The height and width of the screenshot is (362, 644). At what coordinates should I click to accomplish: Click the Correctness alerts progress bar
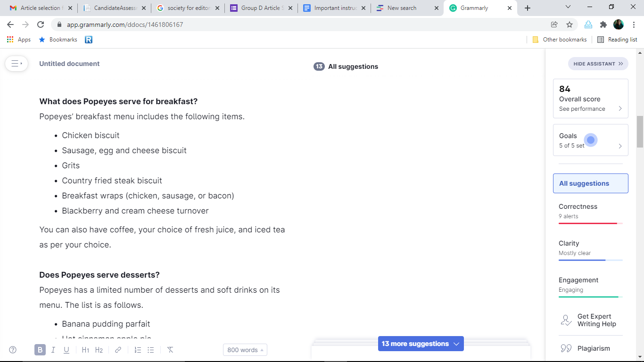click(590, 223)
